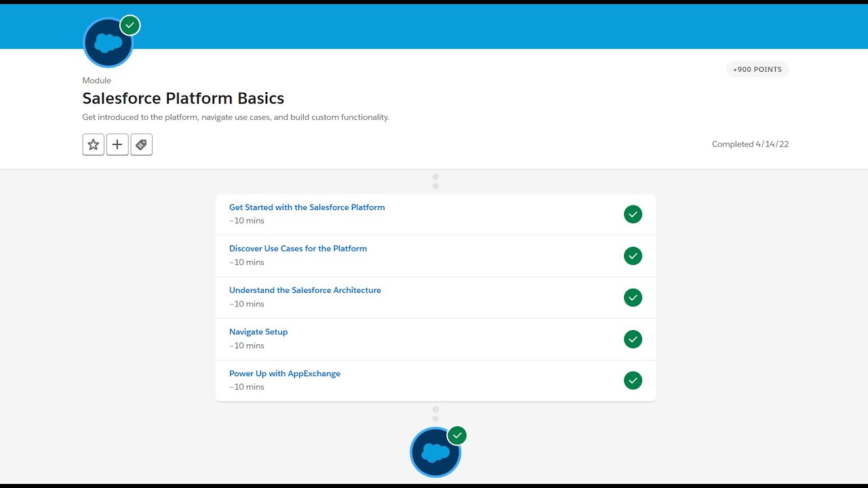Click checkmark for Get Started with the Salesforce Platform
The width and height of the screenshot is (868, 488).
pos(633,214)
